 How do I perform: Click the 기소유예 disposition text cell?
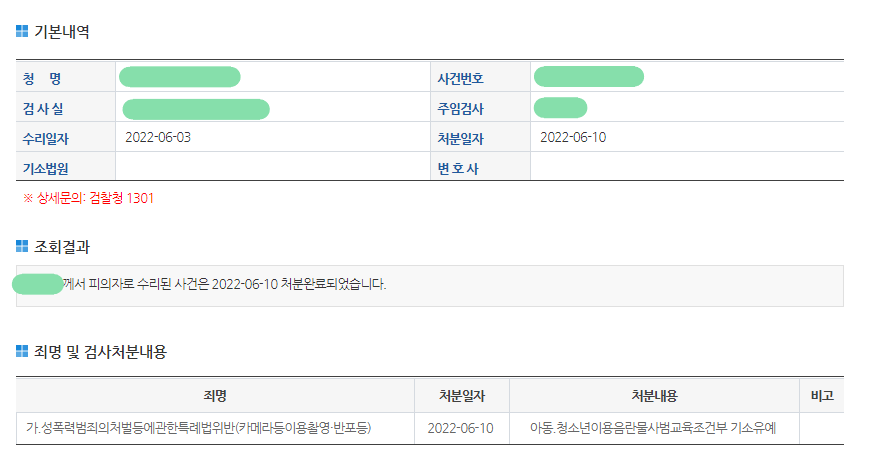(x=654, y=428)
